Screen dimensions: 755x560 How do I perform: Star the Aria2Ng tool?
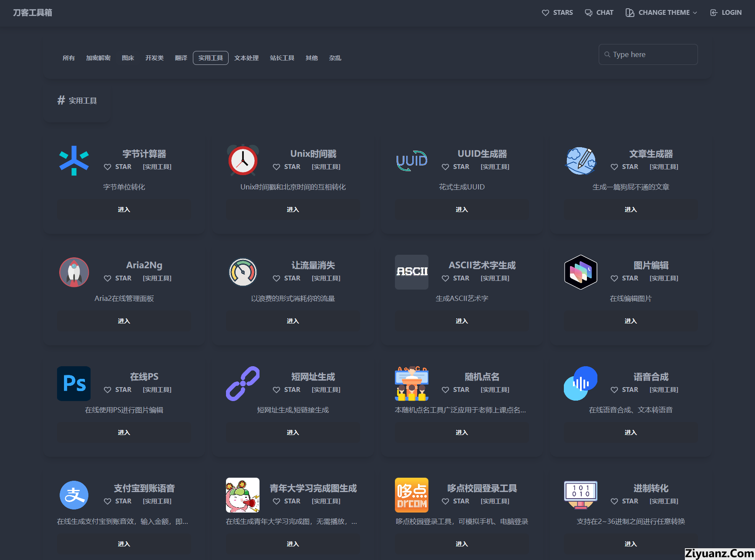point(118,278)
